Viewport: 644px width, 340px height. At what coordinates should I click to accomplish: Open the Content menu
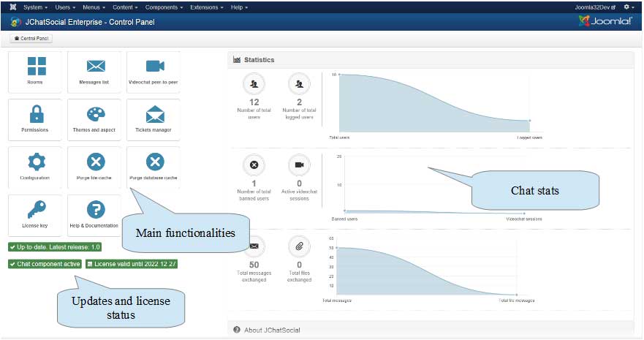tap(125, 7)
